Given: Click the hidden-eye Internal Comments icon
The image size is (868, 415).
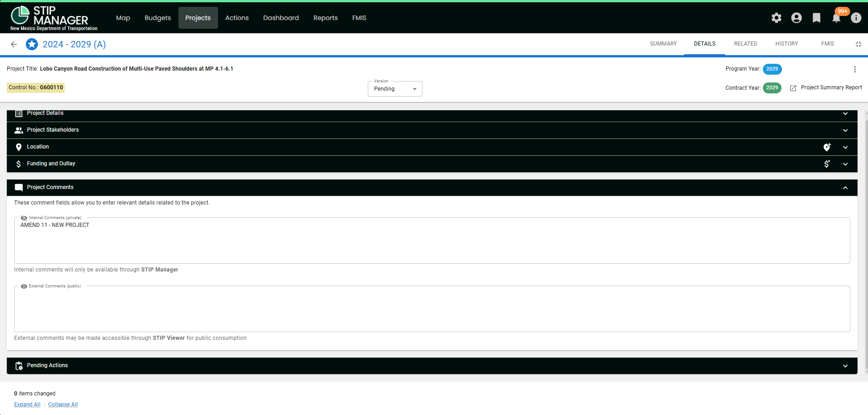Looking at the screenshot, I should (x=24, y=218).
